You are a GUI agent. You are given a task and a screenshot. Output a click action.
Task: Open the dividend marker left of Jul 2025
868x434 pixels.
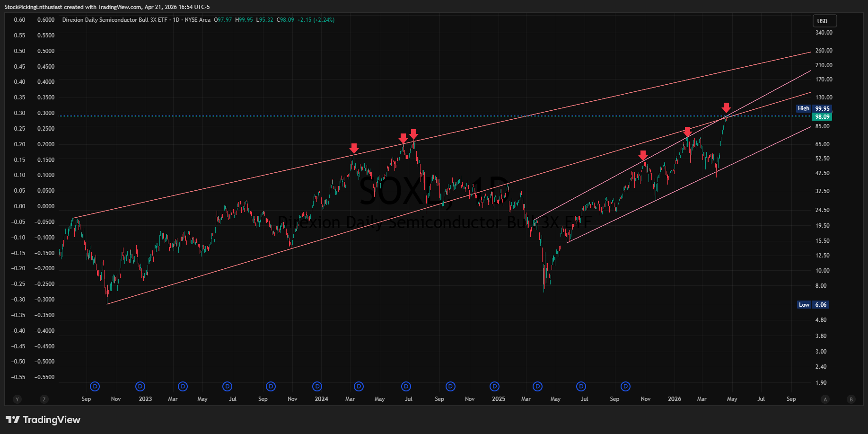pos(581,387)
